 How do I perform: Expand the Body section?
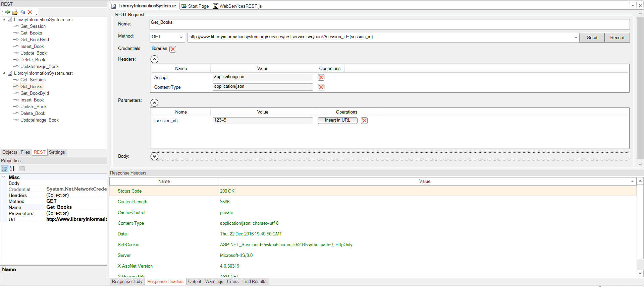point(154,156)
